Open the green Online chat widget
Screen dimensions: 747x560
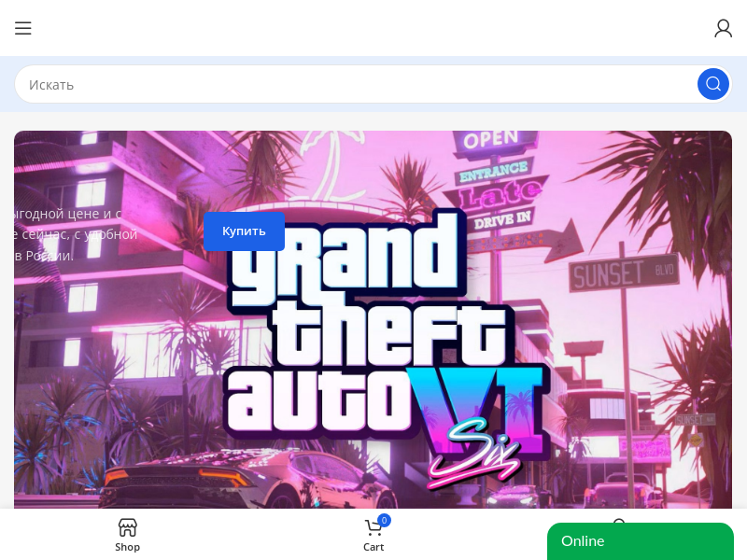point(641,541)
